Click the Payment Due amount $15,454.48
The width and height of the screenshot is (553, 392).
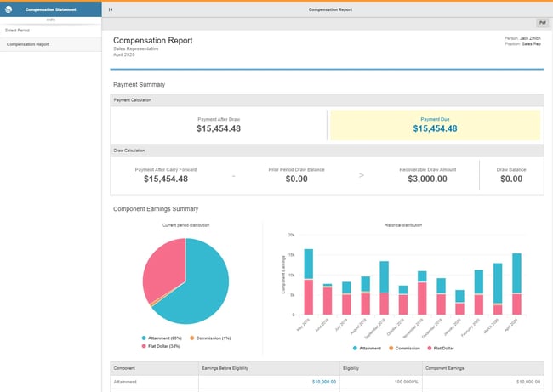[x=434, y=129]
